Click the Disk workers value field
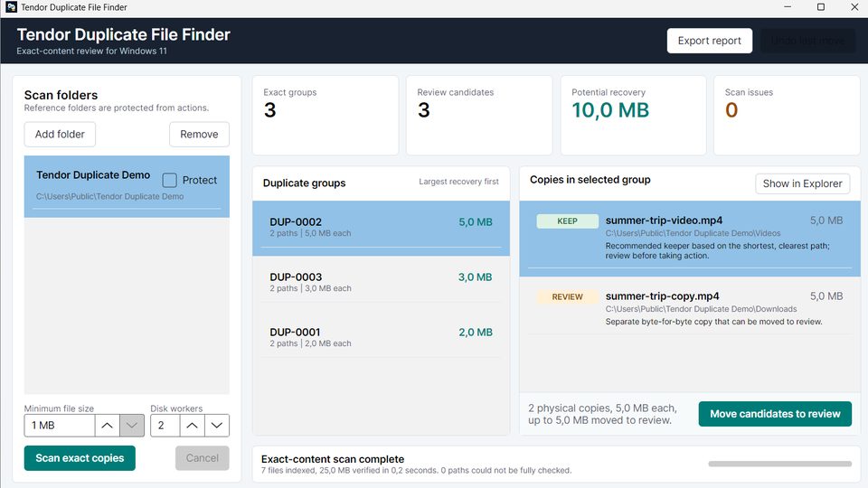The width and height of the screenshot is (868, 488). click(x=165, y=426)
